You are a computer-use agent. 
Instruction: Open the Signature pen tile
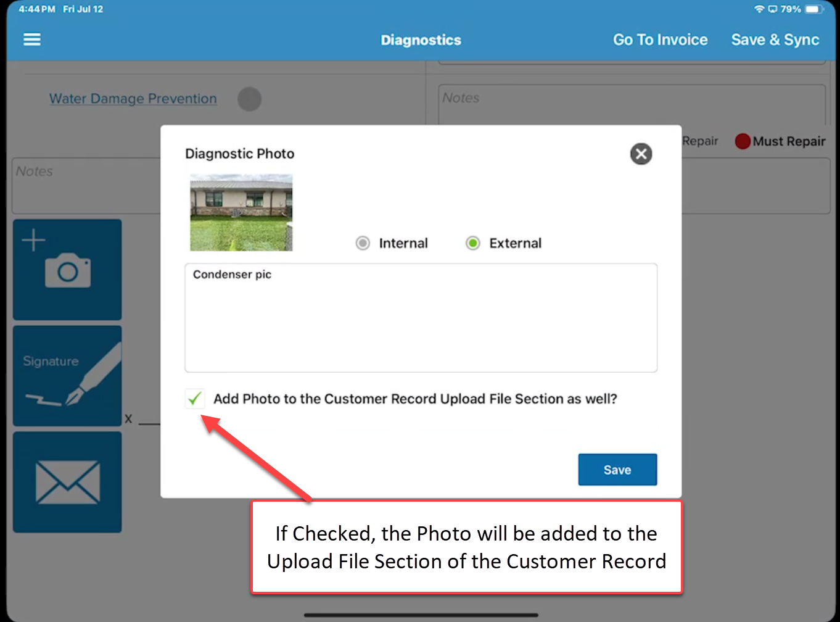[67, 376]
